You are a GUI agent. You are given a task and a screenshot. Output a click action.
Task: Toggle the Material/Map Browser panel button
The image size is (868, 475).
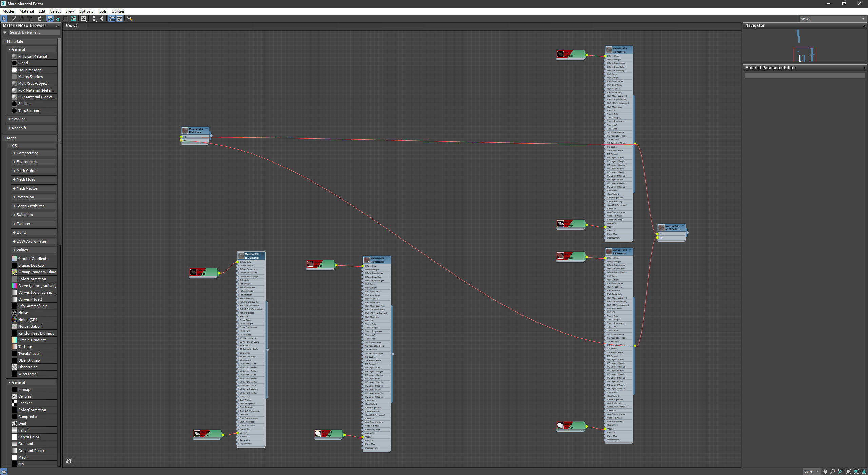[x=112, y=19]
